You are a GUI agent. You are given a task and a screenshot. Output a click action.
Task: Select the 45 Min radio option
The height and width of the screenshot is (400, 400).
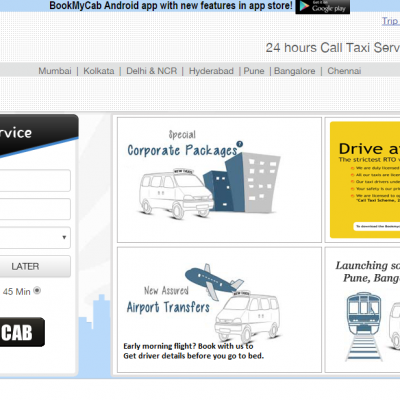37,290
